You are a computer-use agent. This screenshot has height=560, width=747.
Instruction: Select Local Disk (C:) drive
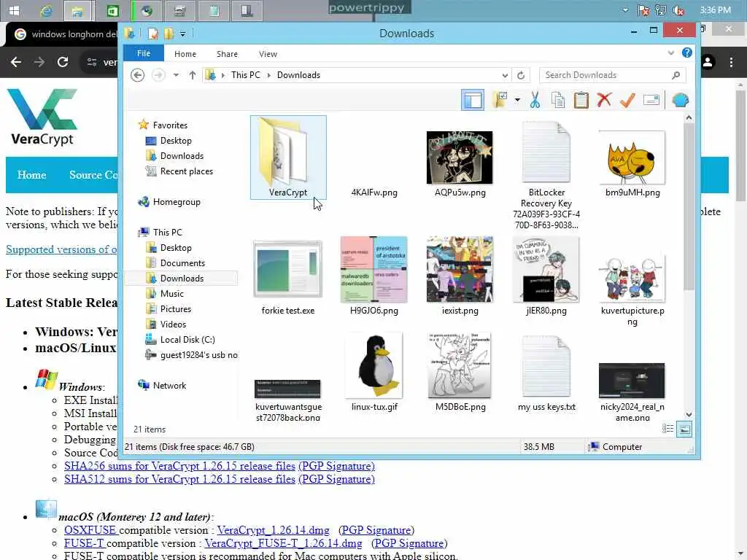pyautogui.click(x=187, y=339)
